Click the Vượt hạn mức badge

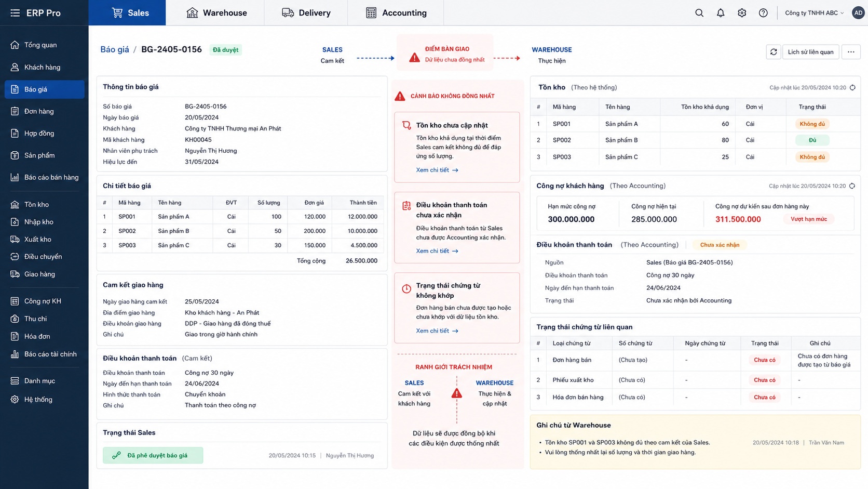(808, 219)
